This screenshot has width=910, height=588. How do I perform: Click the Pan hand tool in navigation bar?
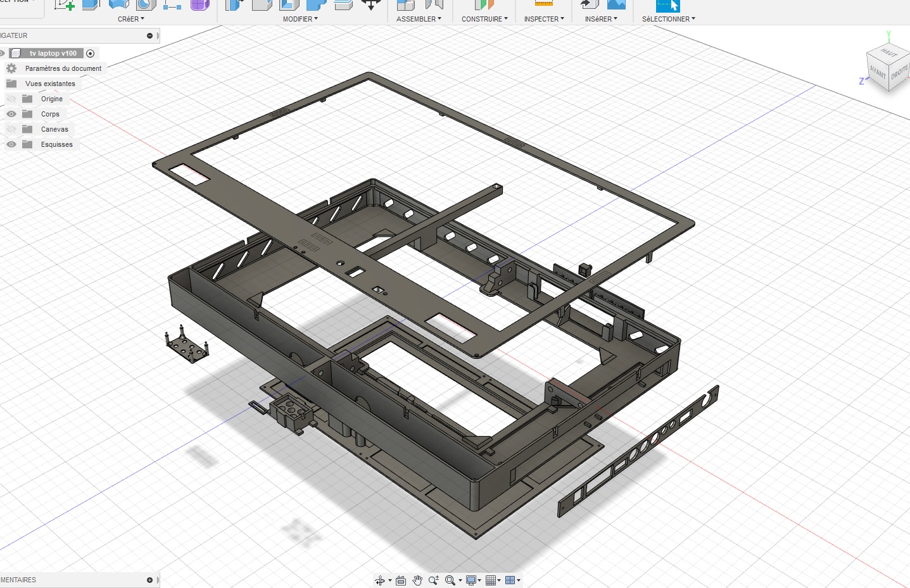[417, 580]
